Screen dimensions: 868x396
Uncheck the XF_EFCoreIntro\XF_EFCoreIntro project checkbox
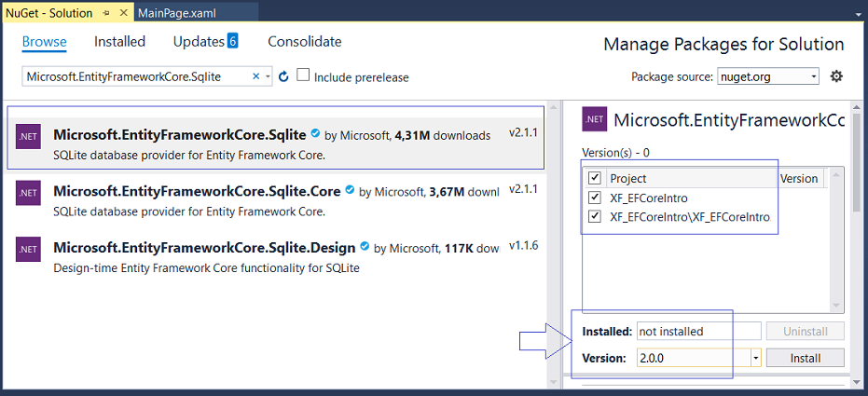[x=595, y=216]
